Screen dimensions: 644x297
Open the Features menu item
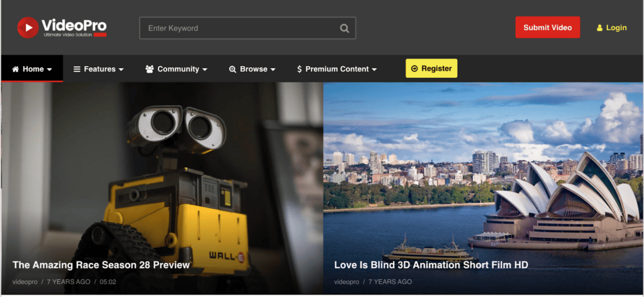pyautogui.click(x=99, y=69)
